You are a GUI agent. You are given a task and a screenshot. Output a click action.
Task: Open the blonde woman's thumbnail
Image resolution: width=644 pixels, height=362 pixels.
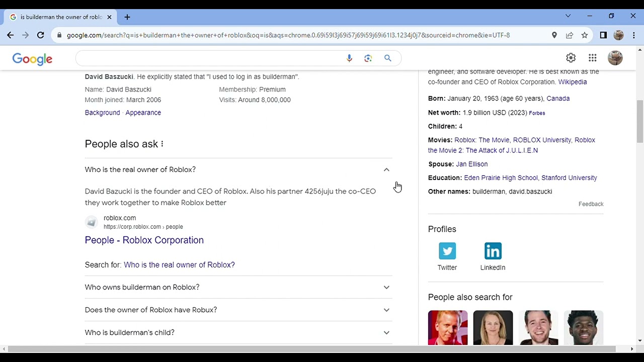click(493, 328)
